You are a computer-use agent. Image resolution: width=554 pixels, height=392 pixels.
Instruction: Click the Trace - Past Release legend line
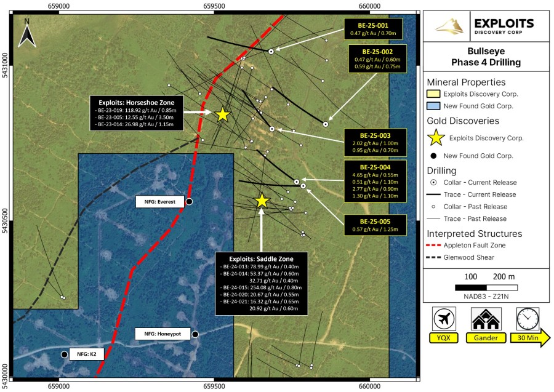pos(433,219)
